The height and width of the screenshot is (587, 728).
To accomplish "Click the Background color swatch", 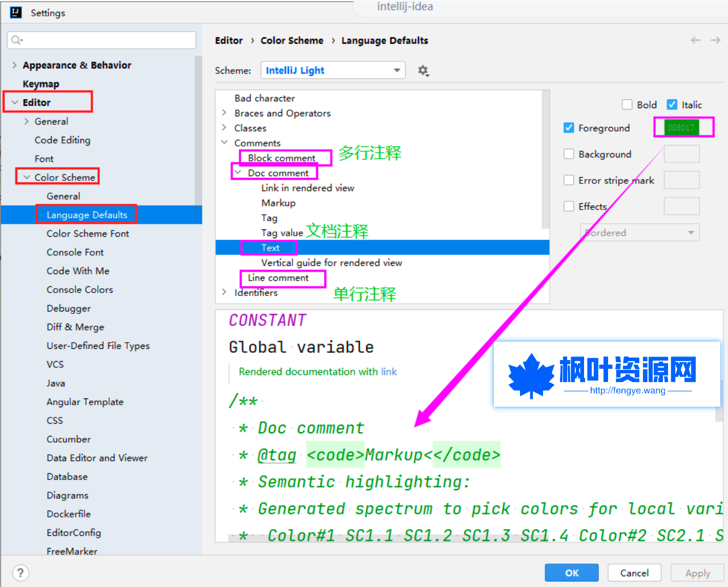I will click(681, 154).
